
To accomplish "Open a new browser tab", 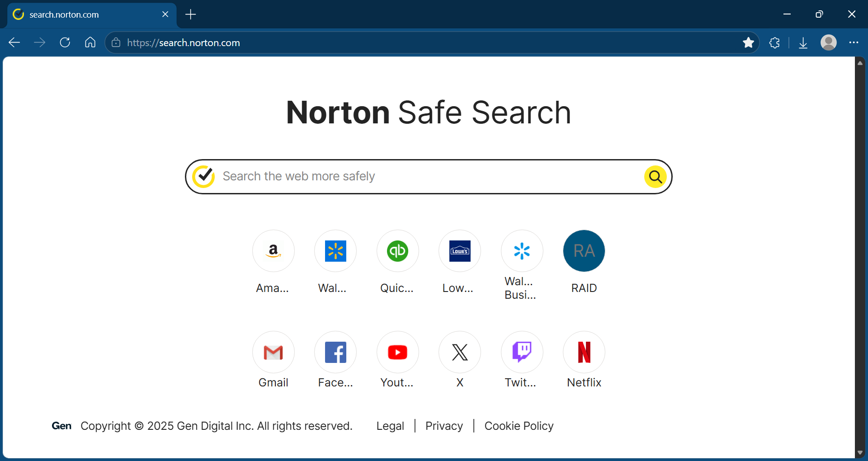I will [191, 14].
